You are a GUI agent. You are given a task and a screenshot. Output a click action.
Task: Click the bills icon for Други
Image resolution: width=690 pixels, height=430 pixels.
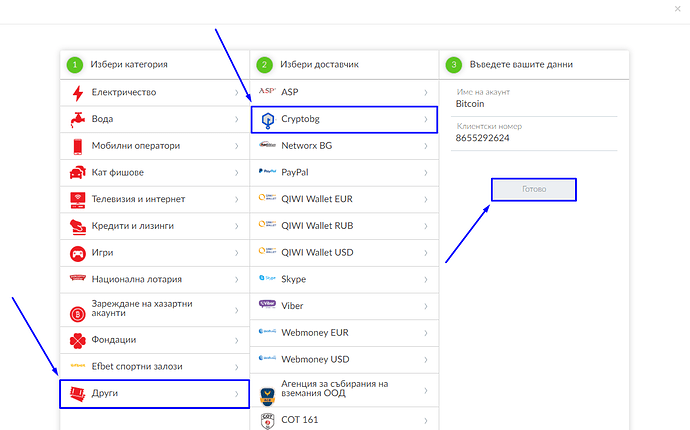point(78,393)
